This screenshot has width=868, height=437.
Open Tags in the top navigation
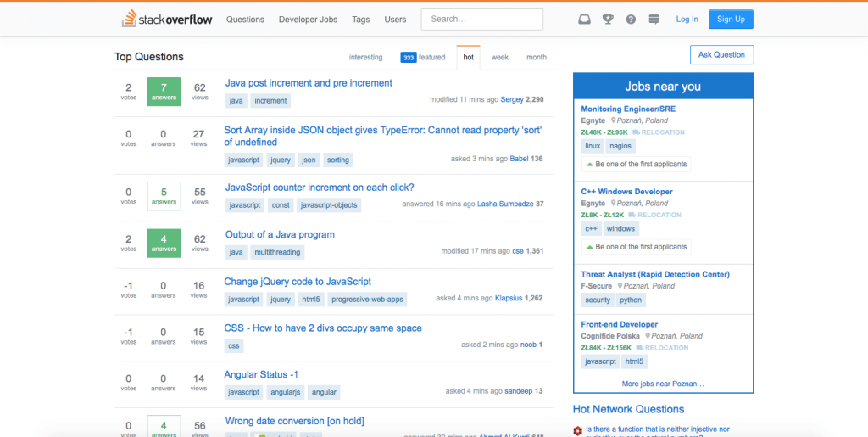(361, 20)
